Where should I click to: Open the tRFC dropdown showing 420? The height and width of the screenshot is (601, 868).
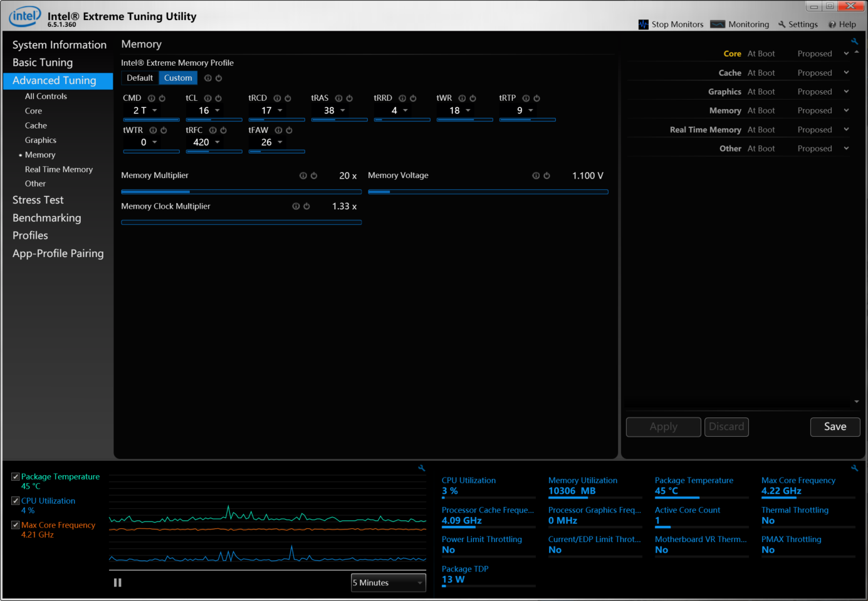[217, 142]
